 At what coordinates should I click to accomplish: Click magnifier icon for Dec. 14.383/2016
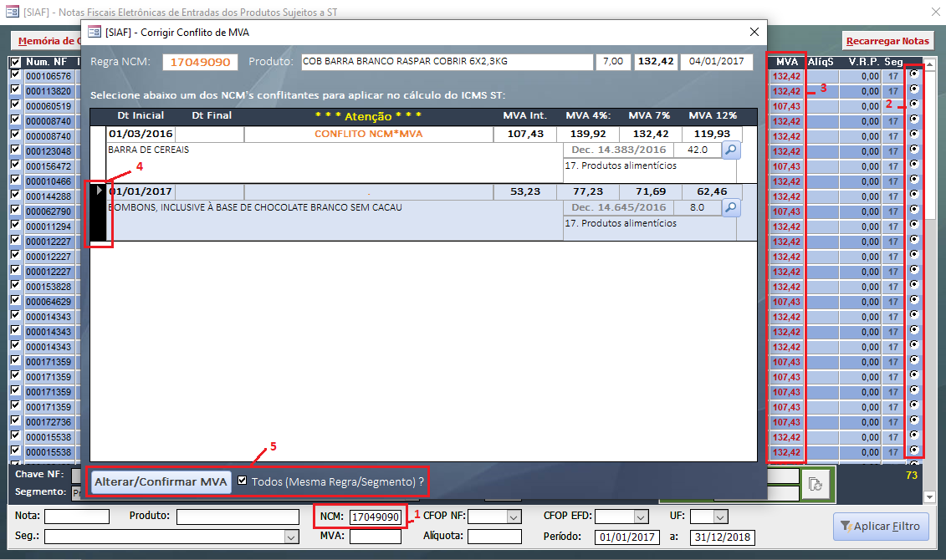tap(731, 150)
